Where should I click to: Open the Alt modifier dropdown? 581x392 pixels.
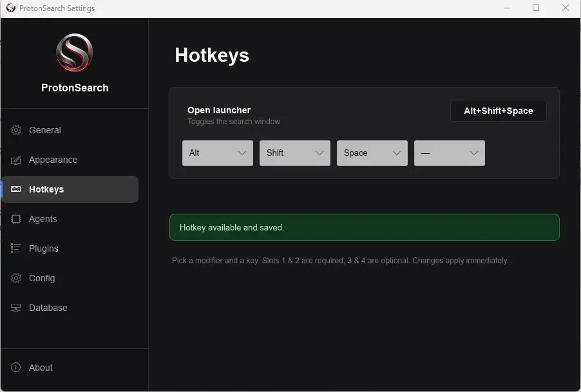click(218, 153)
